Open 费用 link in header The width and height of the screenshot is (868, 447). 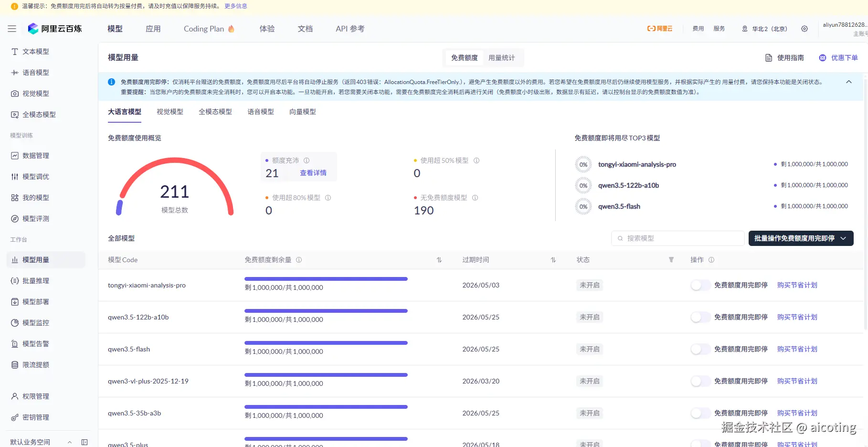click(699, 29)
